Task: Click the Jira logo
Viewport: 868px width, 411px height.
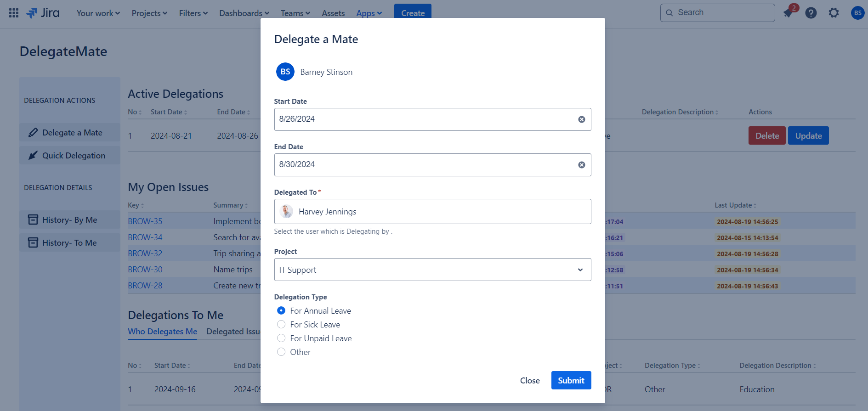Action: click(43, 13)
